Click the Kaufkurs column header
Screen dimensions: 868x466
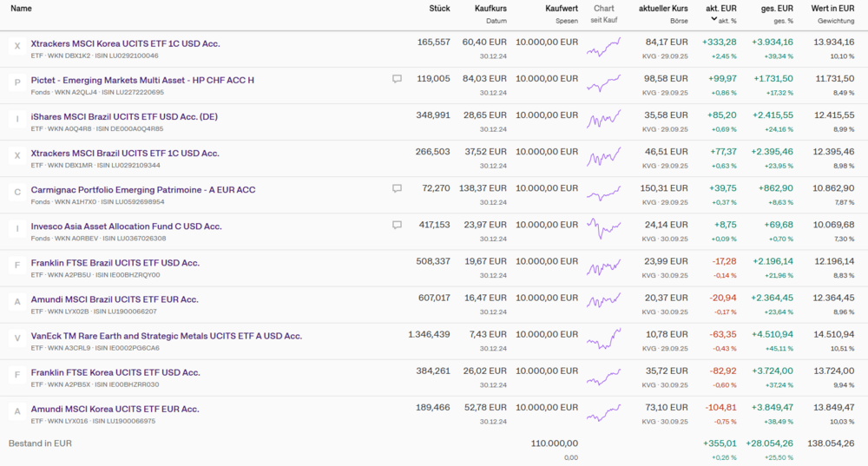click(490, 8)
